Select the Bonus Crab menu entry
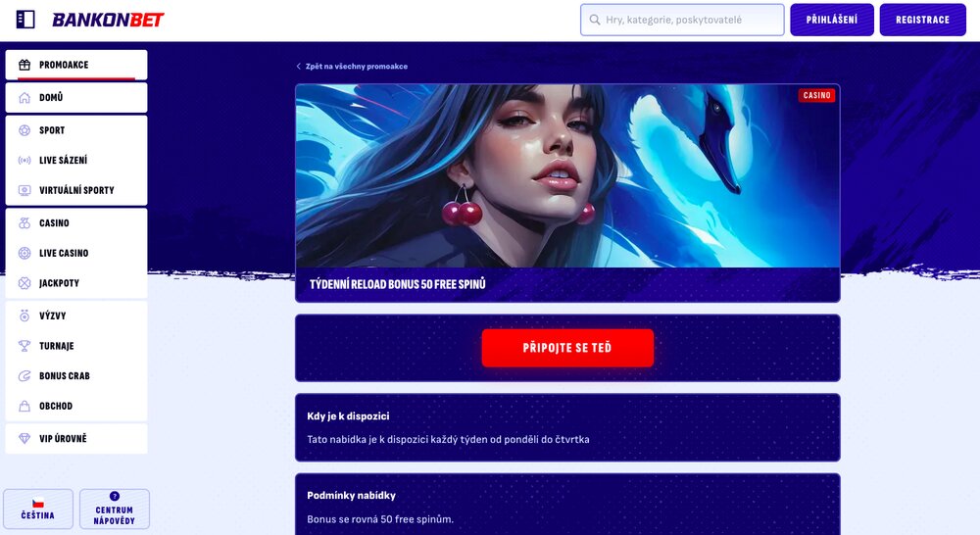Viewport: 980px width, 535px height. tap(76, 375)
